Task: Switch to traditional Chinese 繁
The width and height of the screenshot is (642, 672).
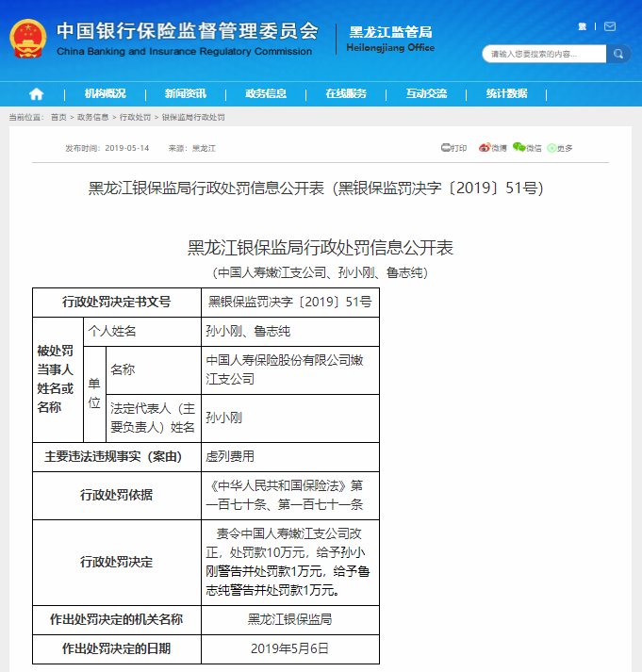Action: [x=582, y=26]
